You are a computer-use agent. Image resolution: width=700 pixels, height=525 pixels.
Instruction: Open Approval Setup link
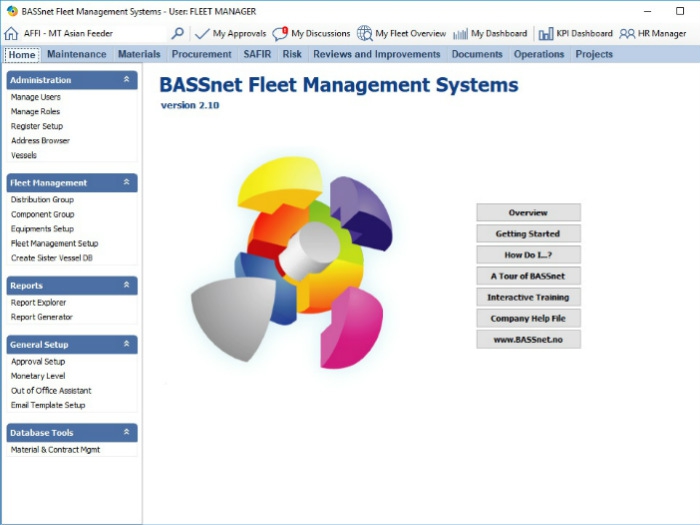[38, 361]
